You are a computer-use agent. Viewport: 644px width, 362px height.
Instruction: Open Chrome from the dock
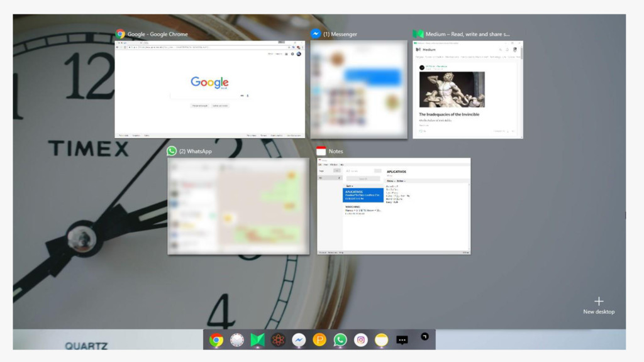tap(216, 340)
